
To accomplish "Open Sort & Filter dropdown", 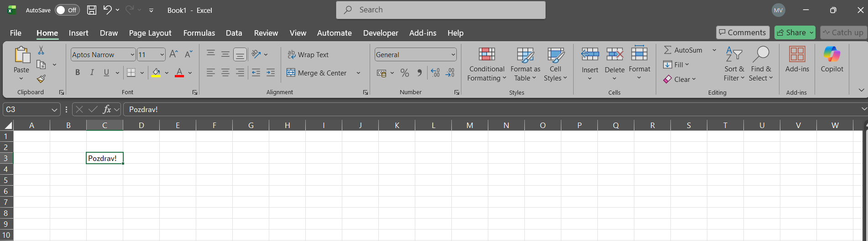I will (x=734, y=64).
